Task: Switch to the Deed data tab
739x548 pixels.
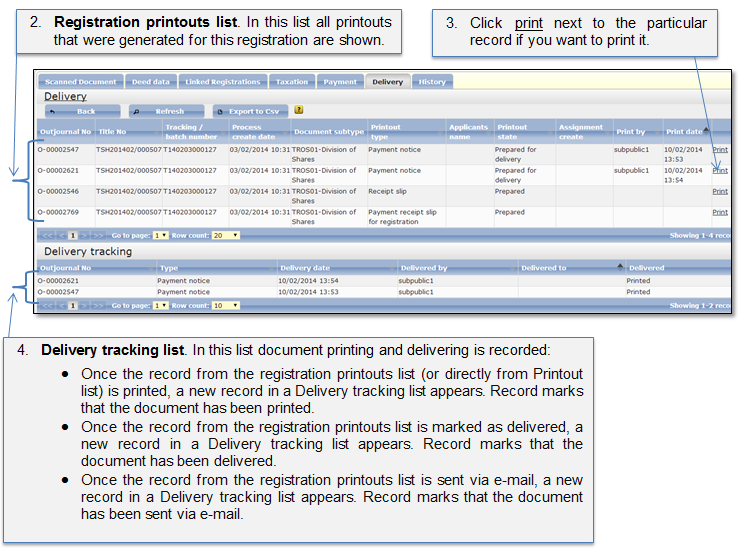Action: tap(151, 82)
